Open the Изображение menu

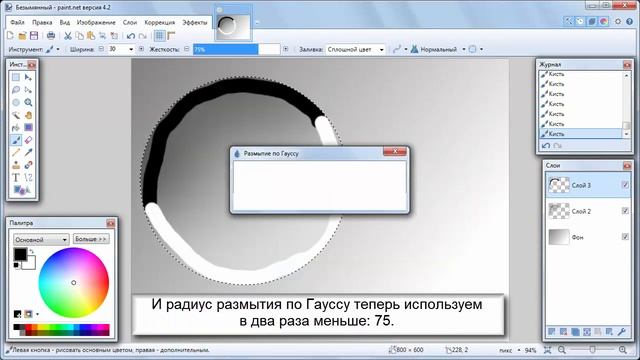click(x=96, y=22)
